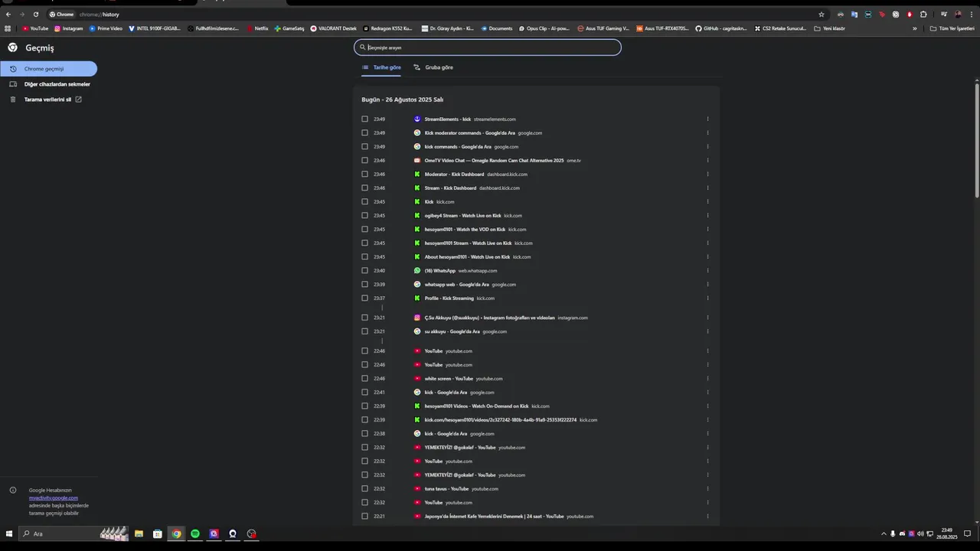Open the myactivity.google.com link
This screenshot has height=551, width=980.
[x=54, y=498]
